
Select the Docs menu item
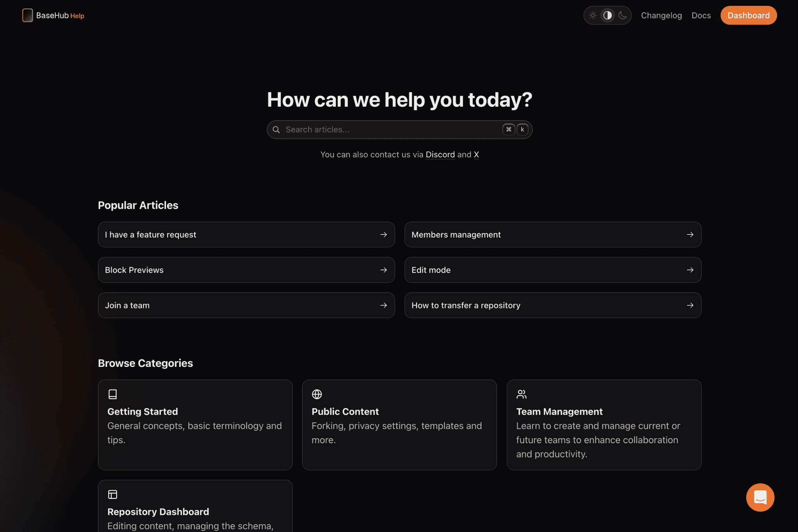[701, 15]
